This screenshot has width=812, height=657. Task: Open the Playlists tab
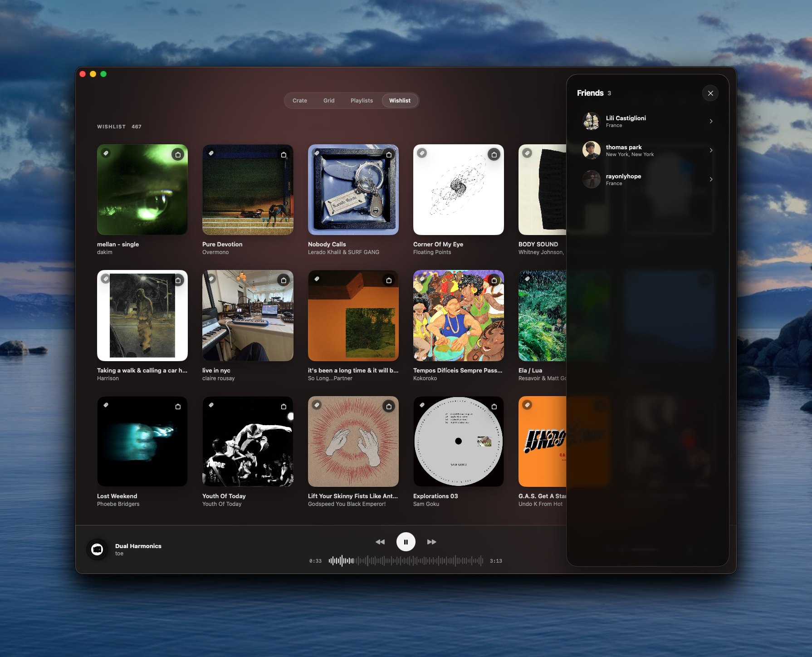[x=362, y=101]
